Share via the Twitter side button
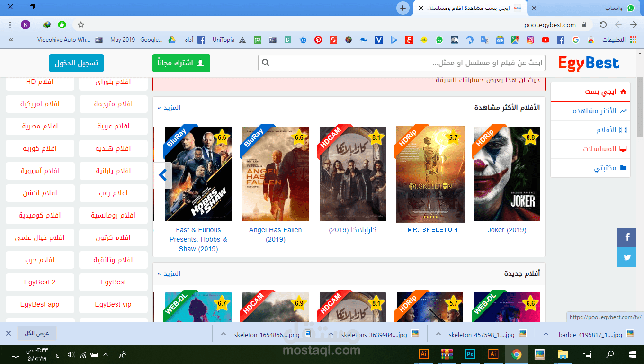The width and height of the screenshot is (644, 364). click(x=626, y=257)
